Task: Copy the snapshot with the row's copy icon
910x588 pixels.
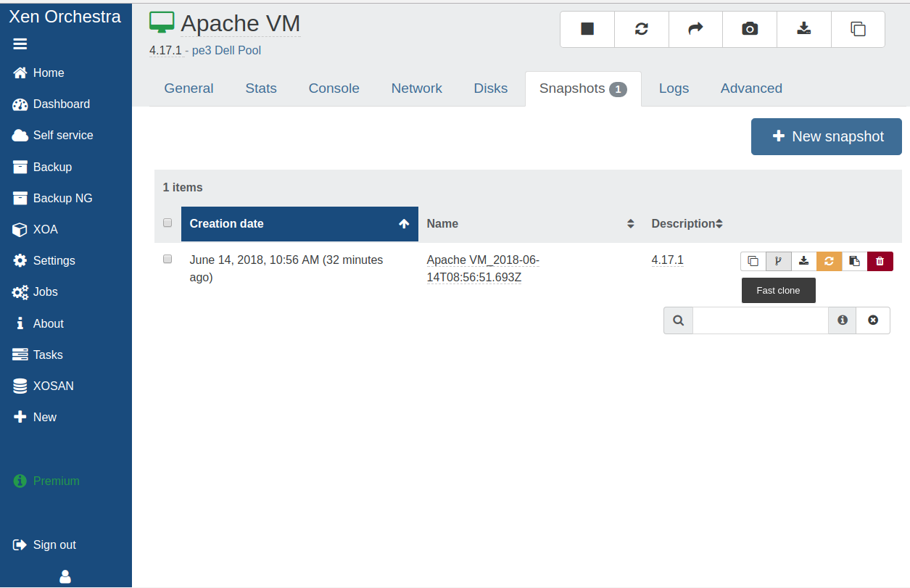Action: point(753,261)
